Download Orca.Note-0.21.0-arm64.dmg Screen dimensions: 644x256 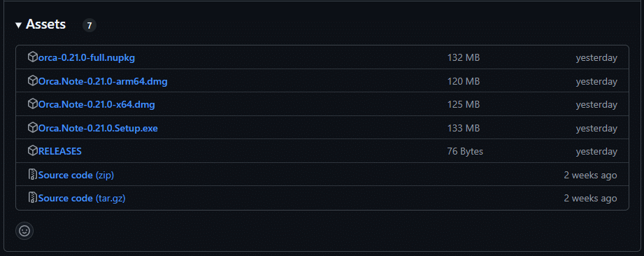pos(103,81)
